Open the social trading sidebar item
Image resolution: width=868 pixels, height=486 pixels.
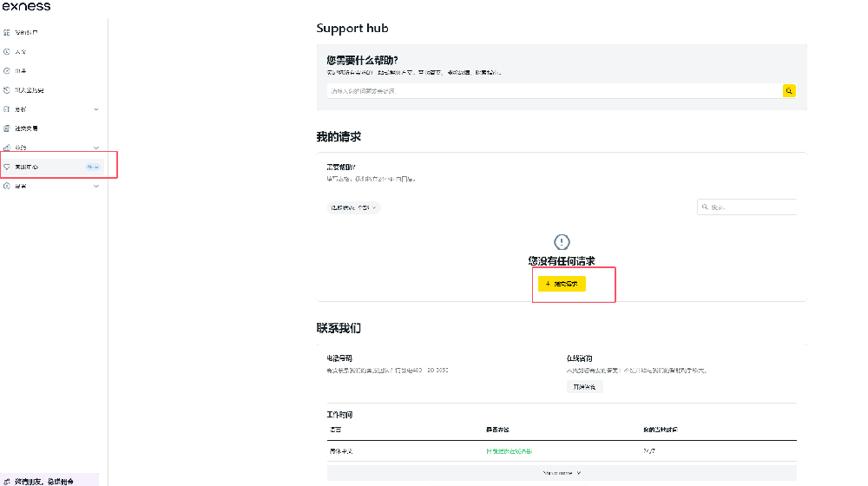pyautogui.click(x=27, y=128)
